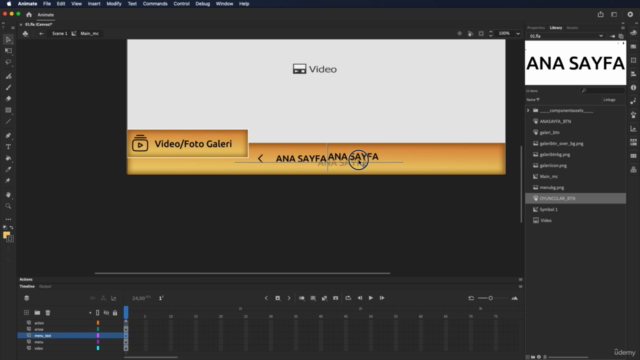Toggle the hide all layers eye icon

click(x=106, y=313)
